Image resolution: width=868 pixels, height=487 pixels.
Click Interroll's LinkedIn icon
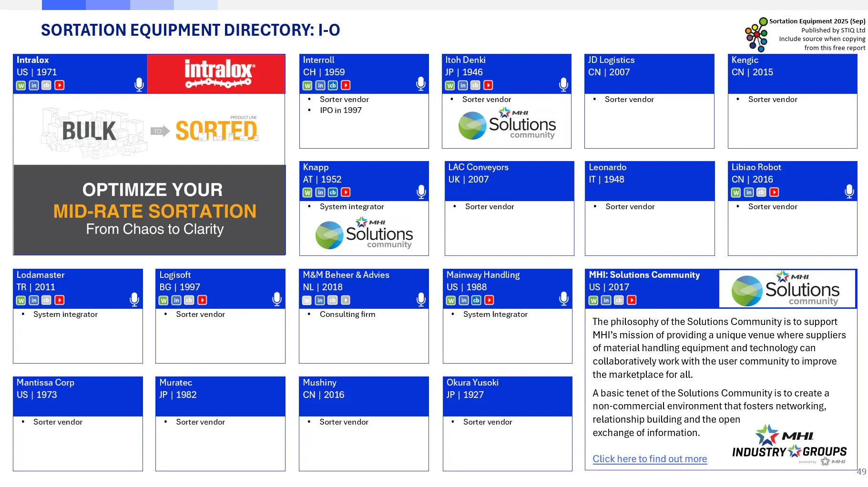pos(320,86)
